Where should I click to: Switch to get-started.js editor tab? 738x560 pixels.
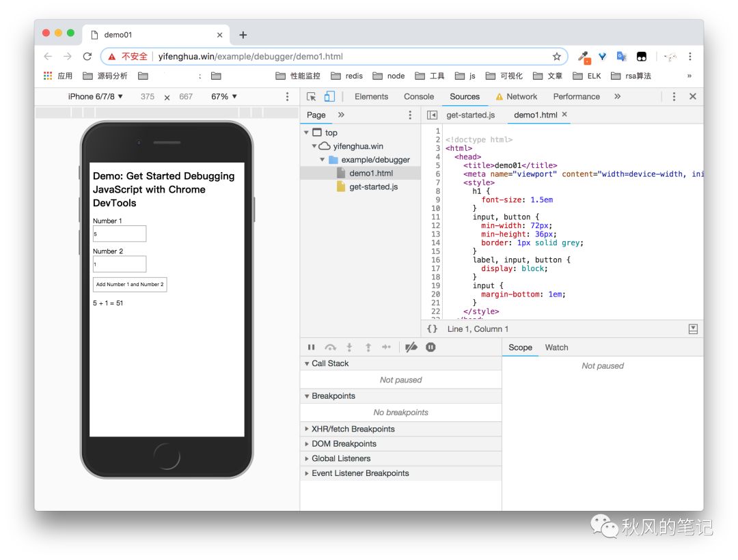471,115
